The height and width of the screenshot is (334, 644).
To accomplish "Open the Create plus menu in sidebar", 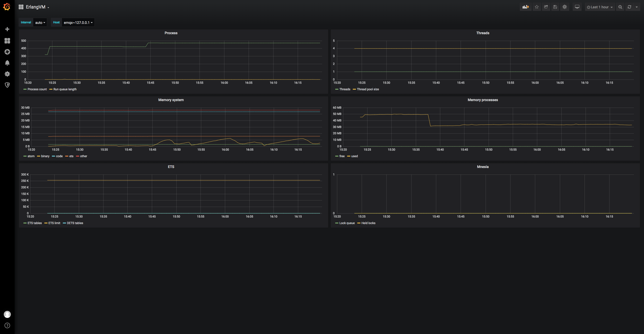I will pos(7,29).
